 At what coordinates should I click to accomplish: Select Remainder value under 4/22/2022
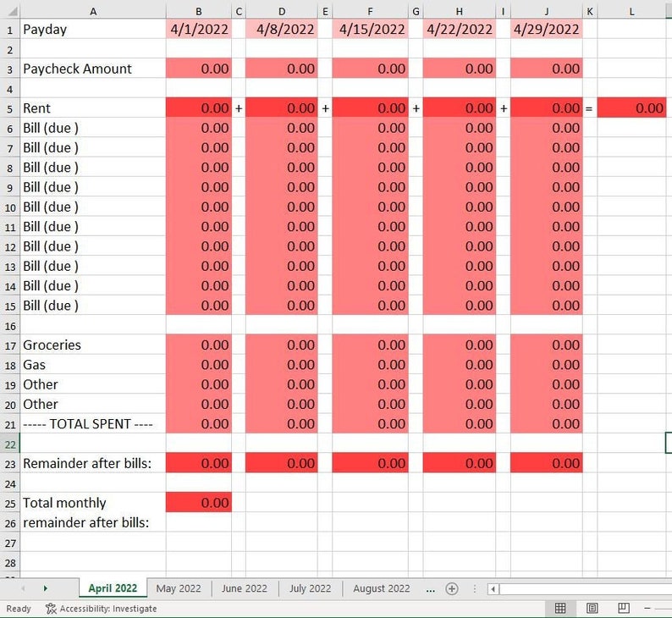pyautogui.click(x=460, y=463)
